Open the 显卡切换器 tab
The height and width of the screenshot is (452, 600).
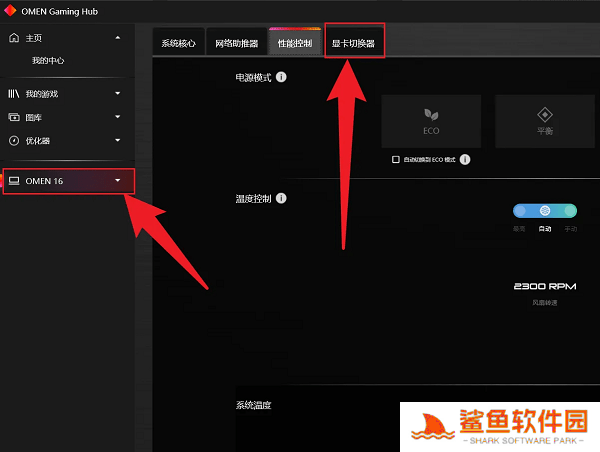point(354,41)
